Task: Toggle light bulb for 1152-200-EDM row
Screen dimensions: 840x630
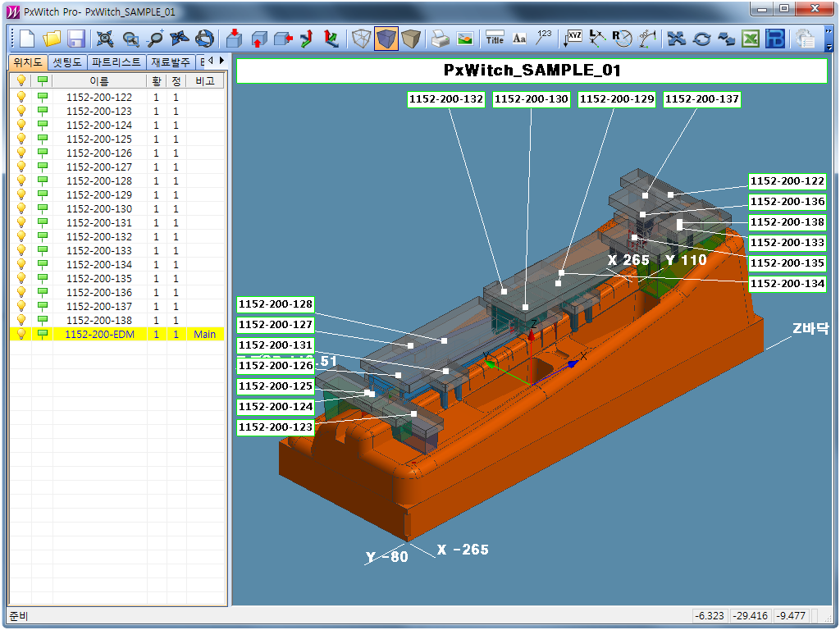Action: [21, 334]
